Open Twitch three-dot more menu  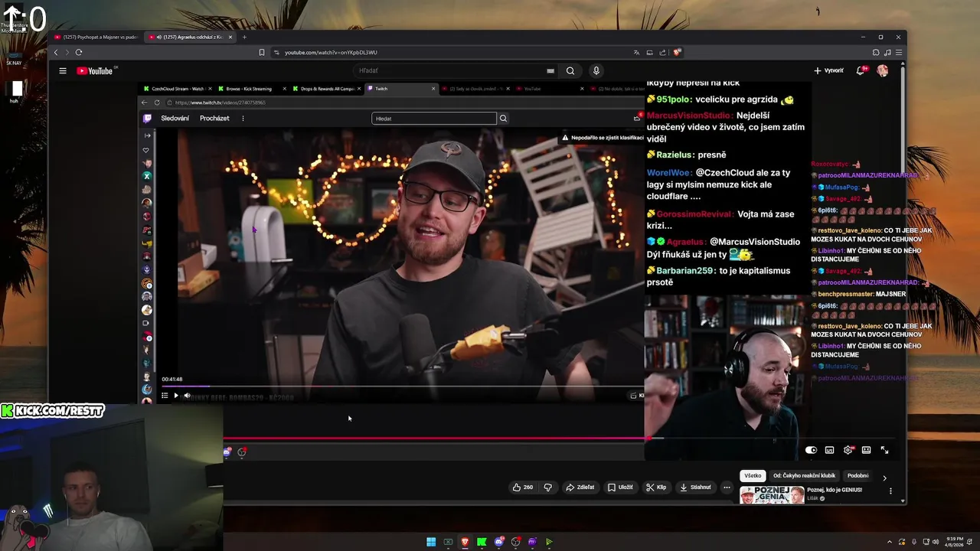click(x=243, y=118)
